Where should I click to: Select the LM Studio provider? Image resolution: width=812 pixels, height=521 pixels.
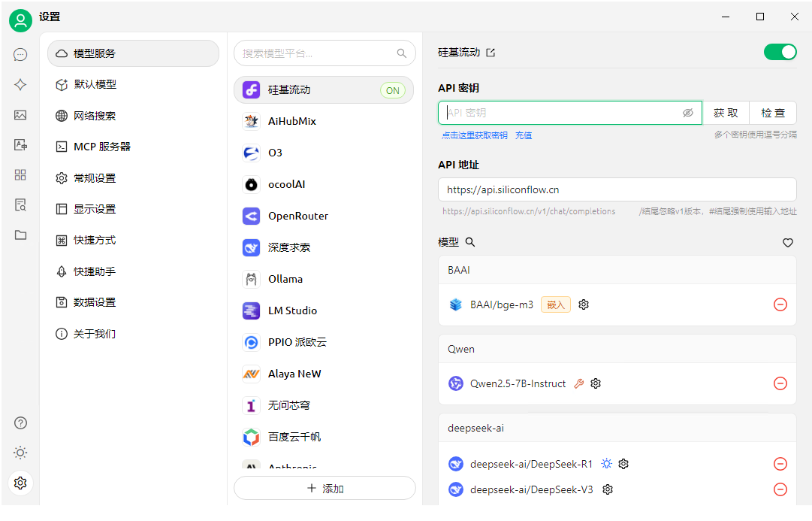click(324, 311)
